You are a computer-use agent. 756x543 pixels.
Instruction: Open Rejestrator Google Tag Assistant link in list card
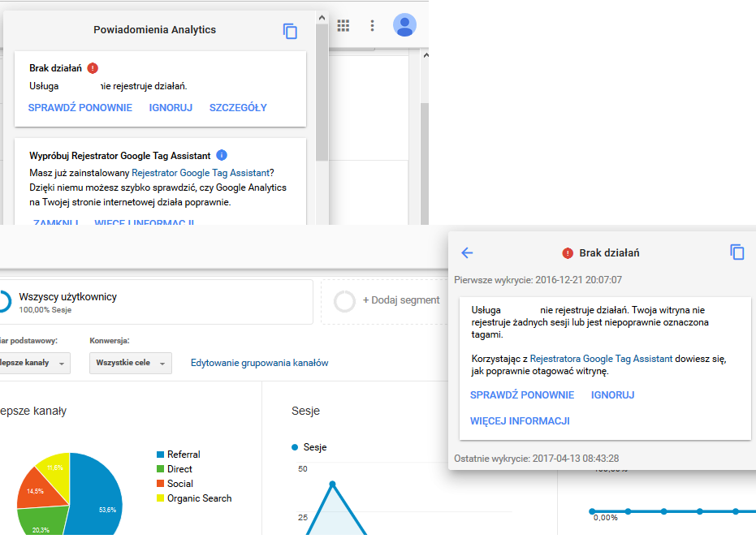tap(201, 173)
